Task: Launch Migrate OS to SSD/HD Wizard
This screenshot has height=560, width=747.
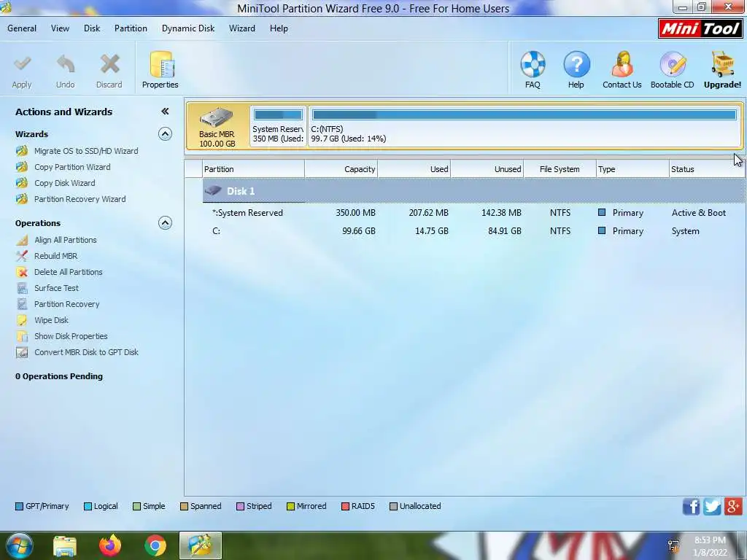Action: [x=86, y=151]
